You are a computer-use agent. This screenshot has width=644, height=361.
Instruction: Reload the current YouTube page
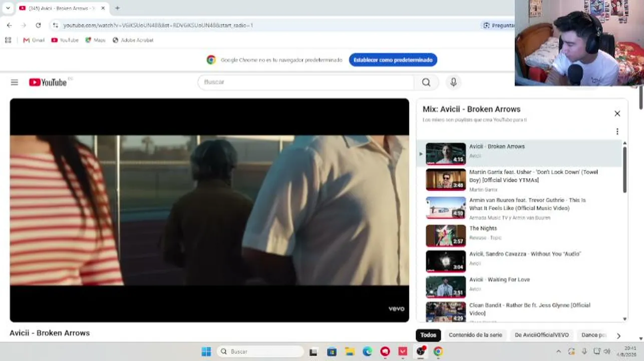click(38, 25)
